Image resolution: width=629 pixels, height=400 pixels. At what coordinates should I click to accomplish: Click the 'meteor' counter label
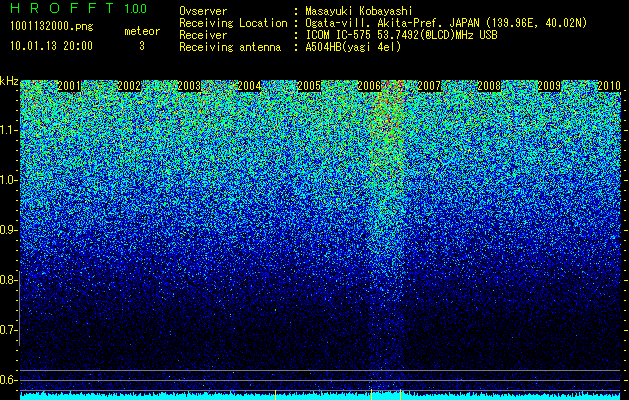click(142, 31)
